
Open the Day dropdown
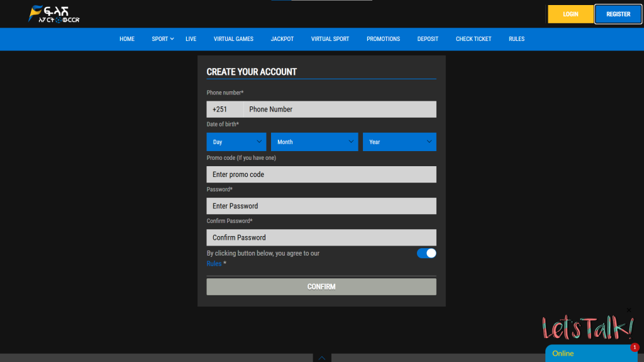pos(236,142)
